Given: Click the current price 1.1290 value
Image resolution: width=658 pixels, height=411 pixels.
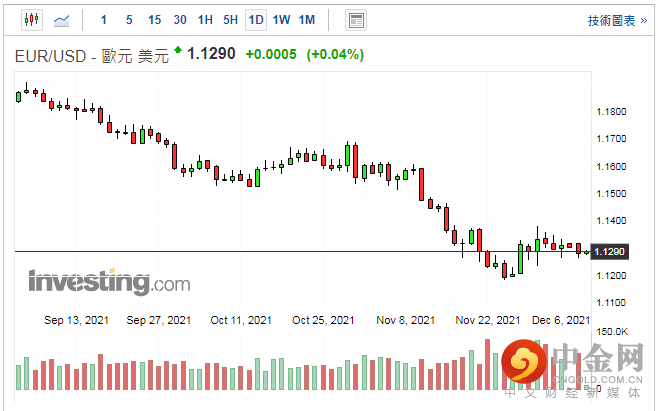Looking at the screenshot, I should (211, 54).
